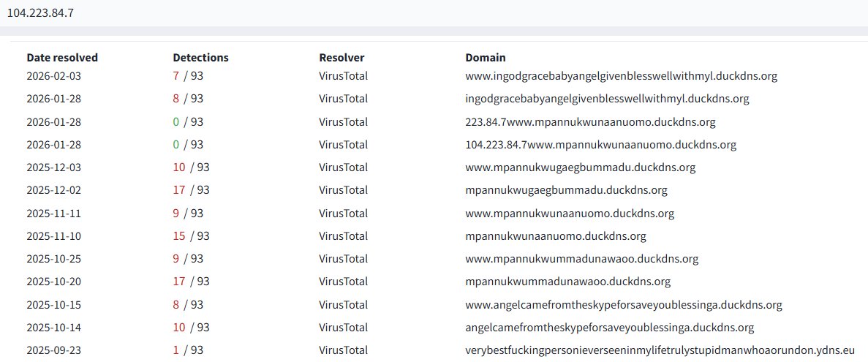The width and height of the screenshot is (868, 362).
Task: Select the date 2025-09-23
Action: [53, 350]
